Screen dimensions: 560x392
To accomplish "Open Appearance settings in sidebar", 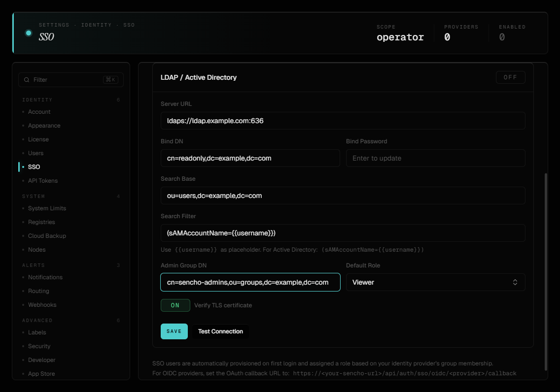I will click(44, 126).
